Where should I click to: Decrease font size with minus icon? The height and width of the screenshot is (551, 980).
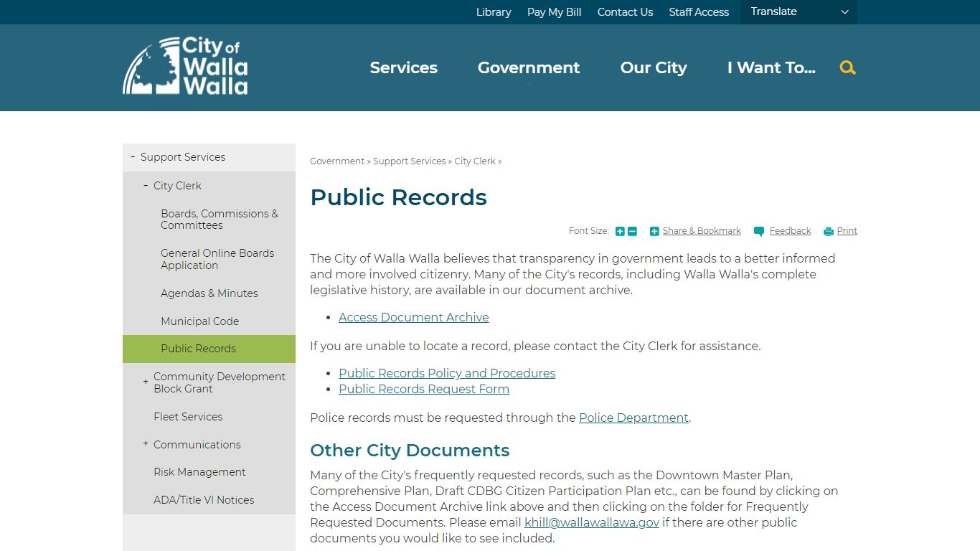click(632, 231)
